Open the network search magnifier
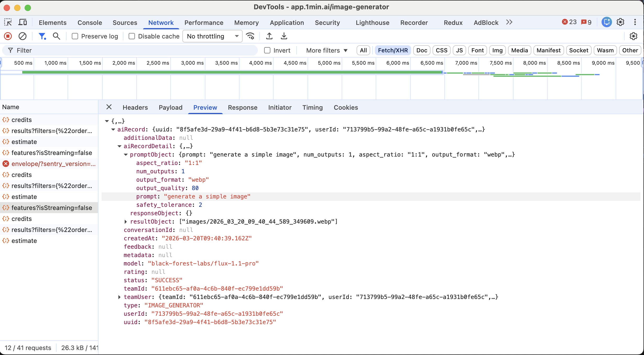This screenshot has width=644, height=355. tap(56, 36)
